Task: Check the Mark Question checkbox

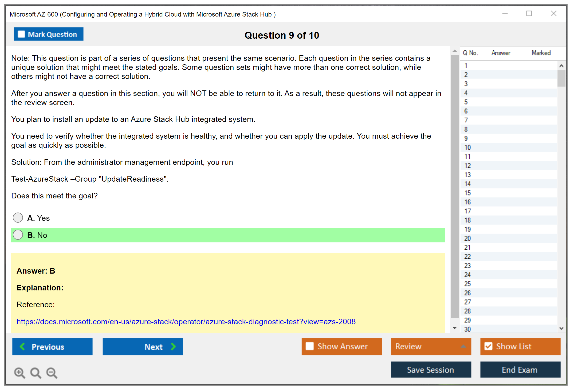Action: pos(21,34)
